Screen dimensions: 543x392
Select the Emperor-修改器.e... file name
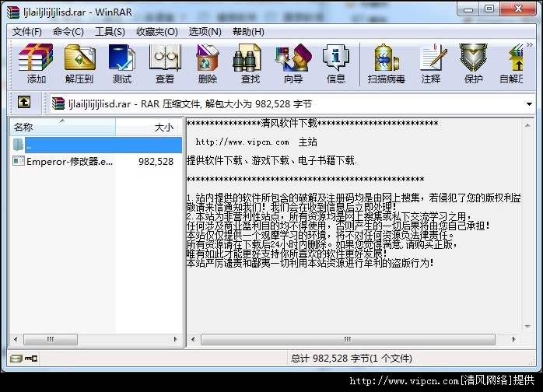point(69,161)
